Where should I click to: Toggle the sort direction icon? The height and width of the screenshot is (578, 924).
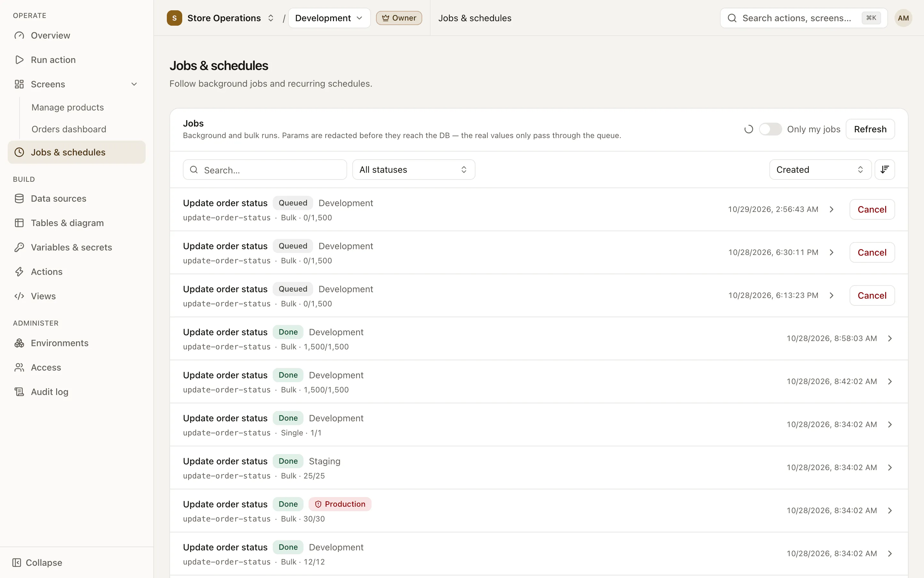click(x=885, y=170)
